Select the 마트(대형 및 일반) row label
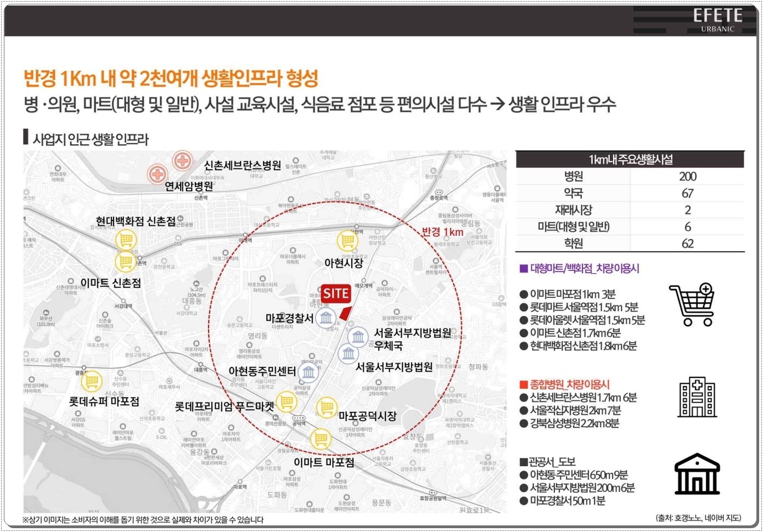 click(573, 227)
